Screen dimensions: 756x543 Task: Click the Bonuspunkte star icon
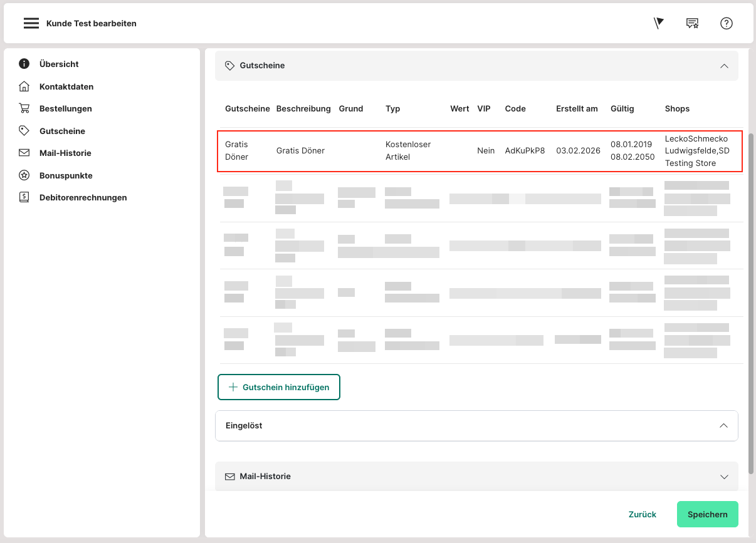coord(24,175)
